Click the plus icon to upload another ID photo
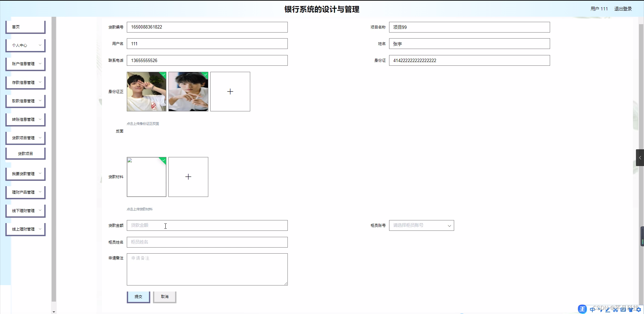The height and width of the screenshot is (314, 644). pos(230,91)
